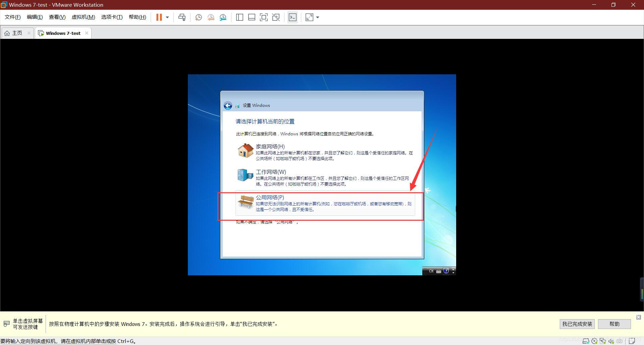Click the sound card status icon

pyautogui.click(x=611, y=341)
